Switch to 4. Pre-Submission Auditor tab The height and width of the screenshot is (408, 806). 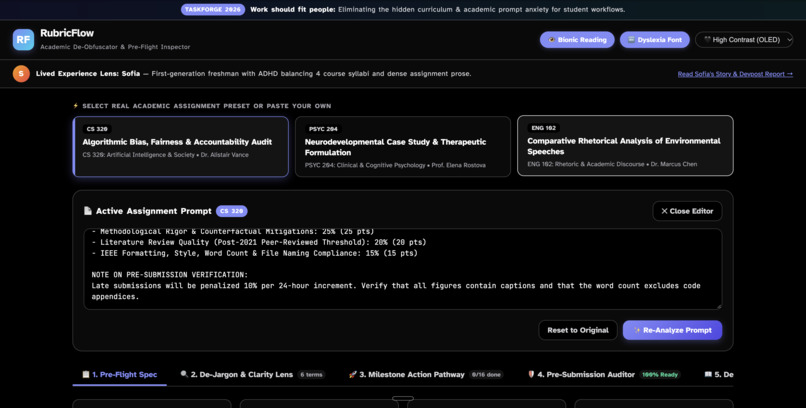pos(604,375)
